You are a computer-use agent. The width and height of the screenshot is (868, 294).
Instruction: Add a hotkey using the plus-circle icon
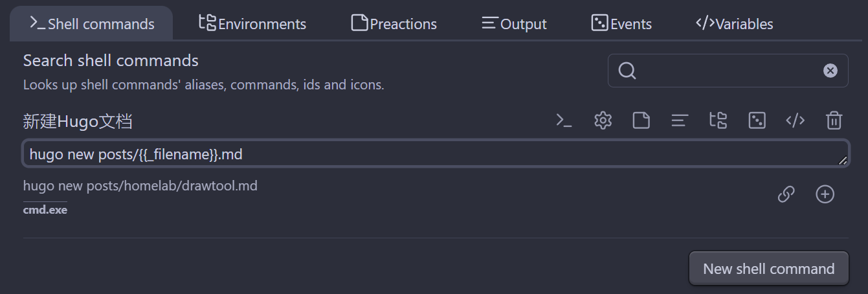825,194
